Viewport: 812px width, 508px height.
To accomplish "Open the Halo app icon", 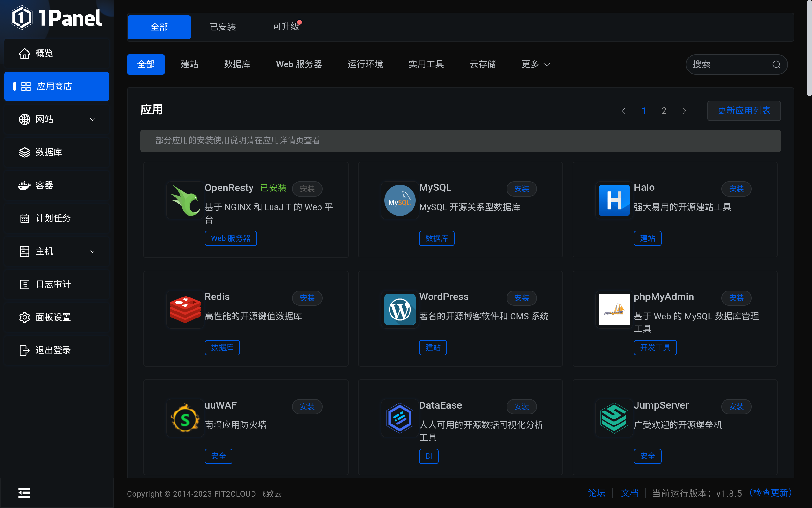I will [614, 201].
